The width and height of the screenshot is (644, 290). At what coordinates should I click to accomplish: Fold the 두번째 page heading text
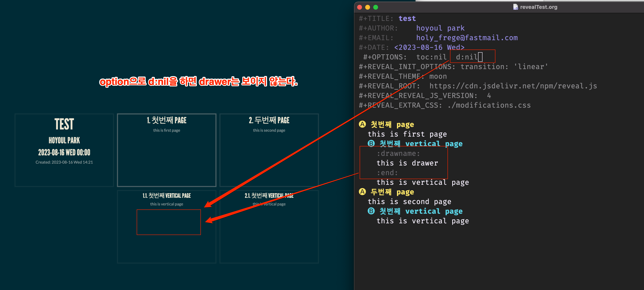(392, 192)
